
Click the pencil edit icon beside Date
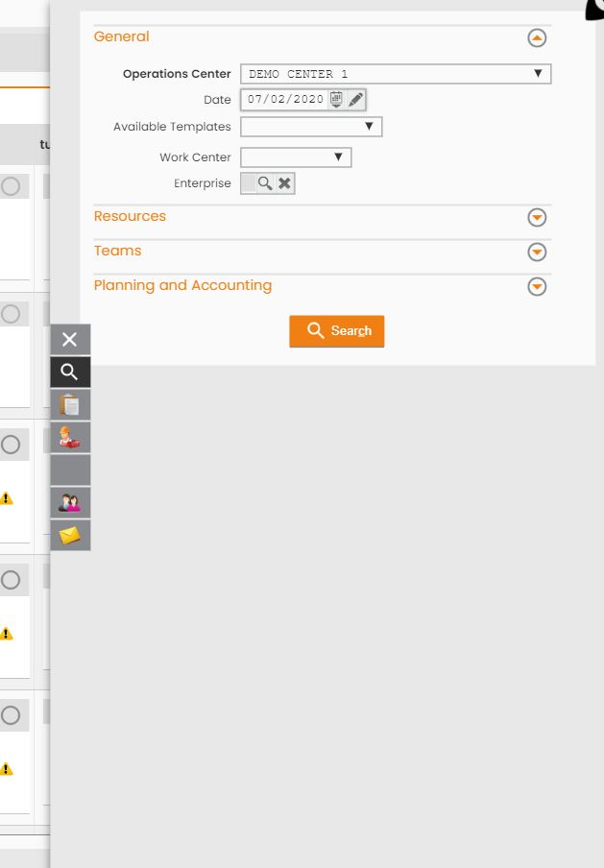click(355, 100)
